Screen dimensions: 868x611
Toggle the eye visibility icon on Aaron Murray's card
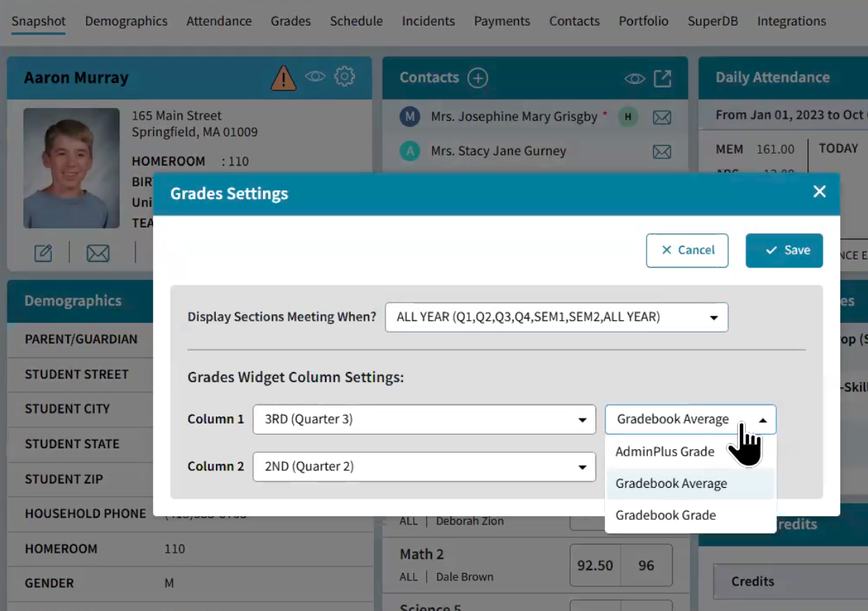pyautogui.click(x=315, y=76)
